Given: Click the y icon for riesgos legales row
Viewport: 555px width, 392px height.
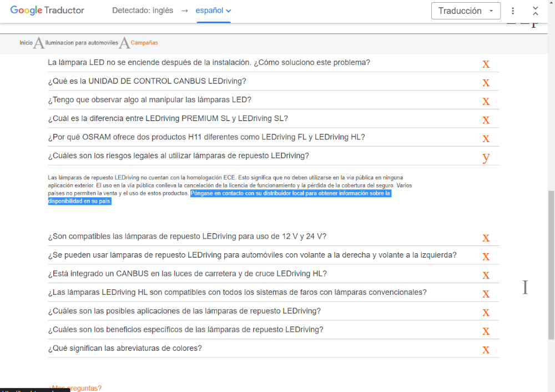Looking at the screenshot, I should point(486,157).
